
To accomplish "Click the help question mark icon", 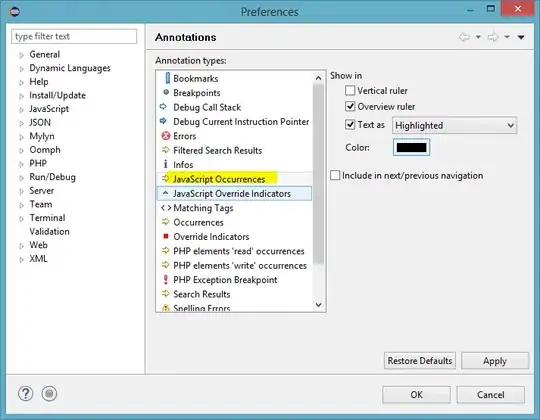I will pos(26,393).
